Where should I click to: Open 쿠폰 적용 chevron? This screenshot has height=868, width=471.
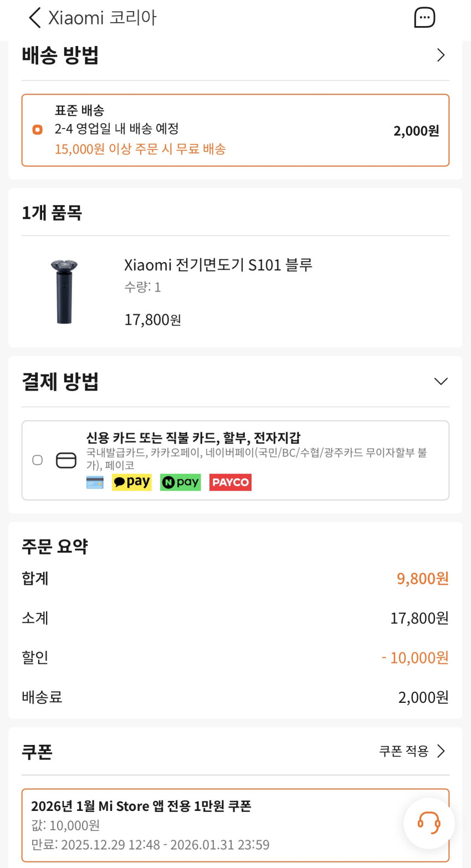(441, 751)
